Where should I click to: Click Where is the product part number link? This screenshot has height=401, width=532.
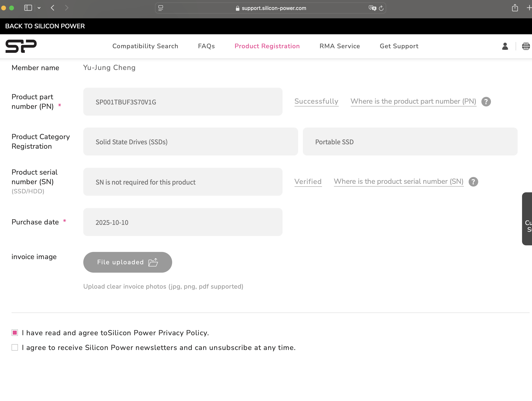tap(413, 101)
